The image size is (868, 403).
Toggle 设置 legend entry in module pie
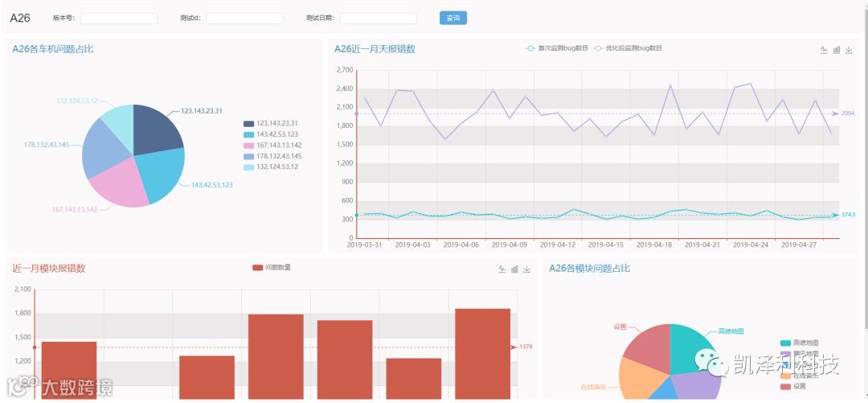(x=792, y=386)
